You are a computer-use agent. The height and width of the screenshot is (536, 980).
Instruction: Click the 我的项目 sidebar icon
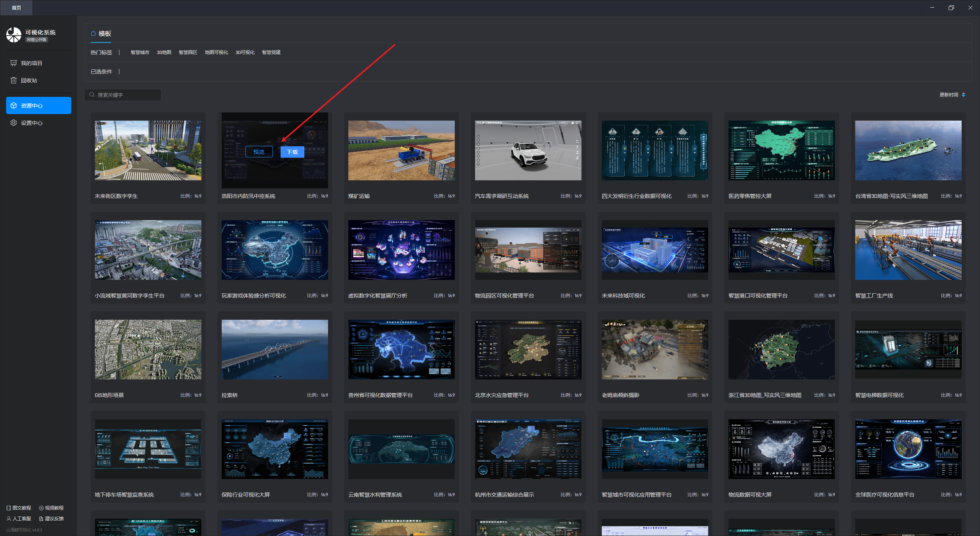13,63
